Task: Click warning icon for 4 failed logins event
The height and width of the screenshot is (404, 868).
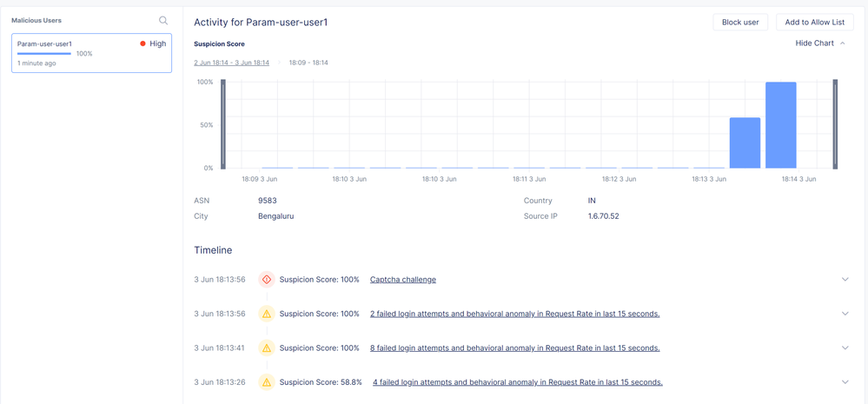Action: (x=267, y=382)
